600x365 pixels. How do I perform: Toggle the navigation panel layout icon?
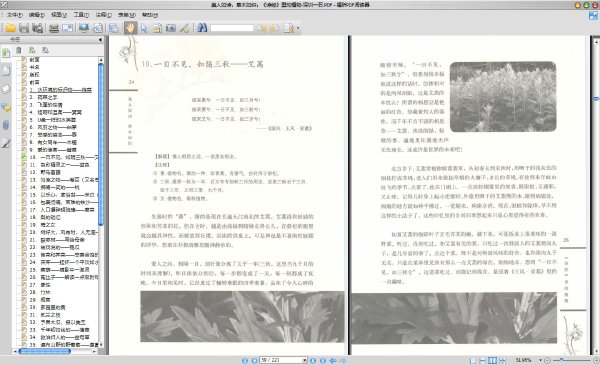click(113, 28)
